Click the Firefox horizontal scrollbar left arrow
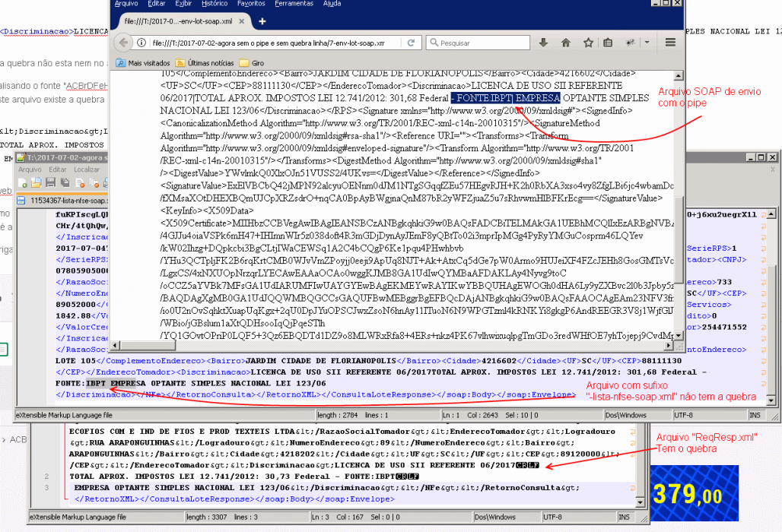 click(x=115, y=345)
